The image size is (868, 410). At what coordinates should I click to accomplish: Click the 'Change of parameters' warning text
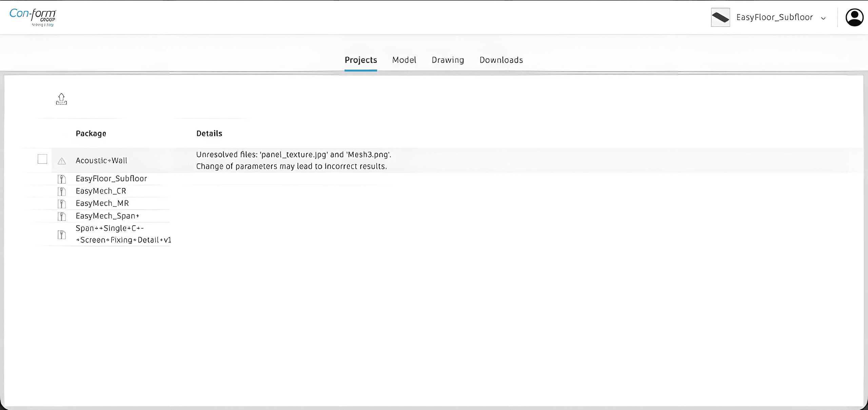(292, 166)
